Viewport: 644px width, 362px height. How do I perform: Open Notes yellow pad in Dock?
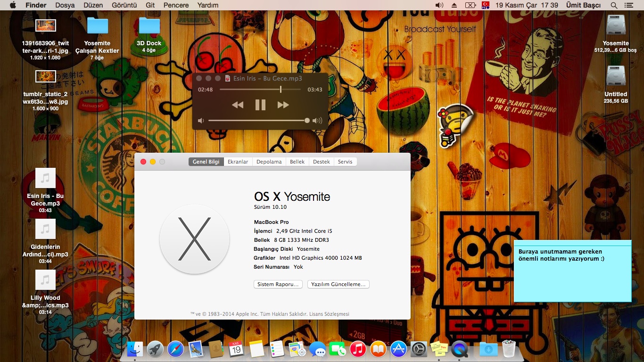[256, 349]
